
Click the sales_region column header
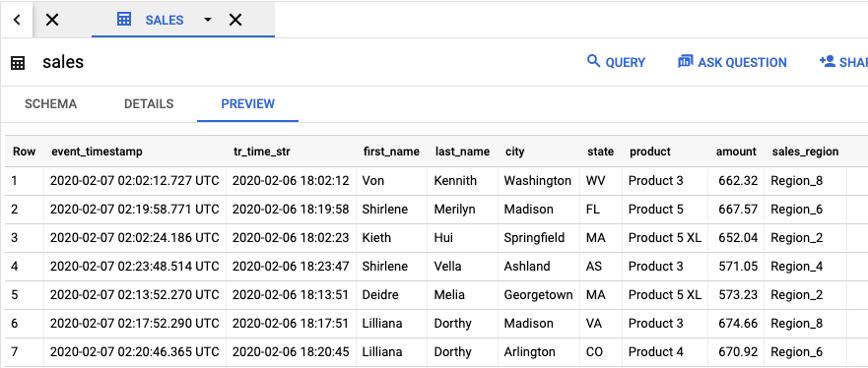(806, 152)
